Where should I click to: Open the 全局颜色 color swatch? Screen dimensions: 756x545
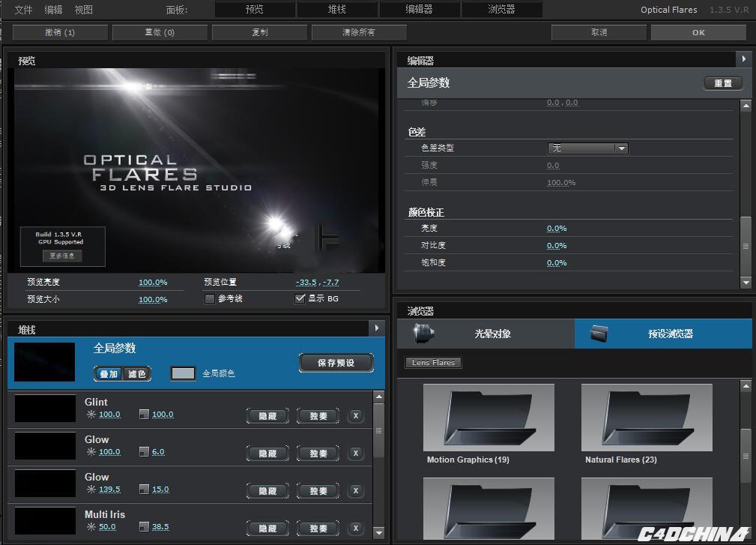coord(184,373)
